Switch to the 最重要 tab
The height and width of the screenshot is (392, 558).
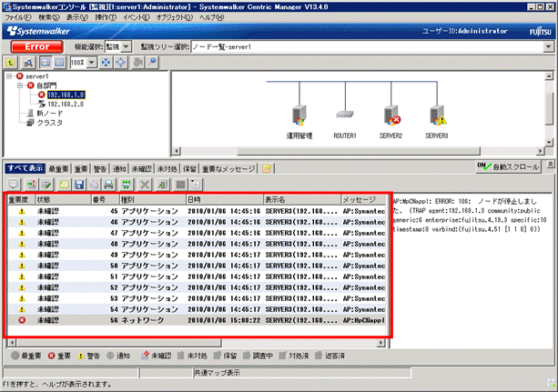click(59, 169)
